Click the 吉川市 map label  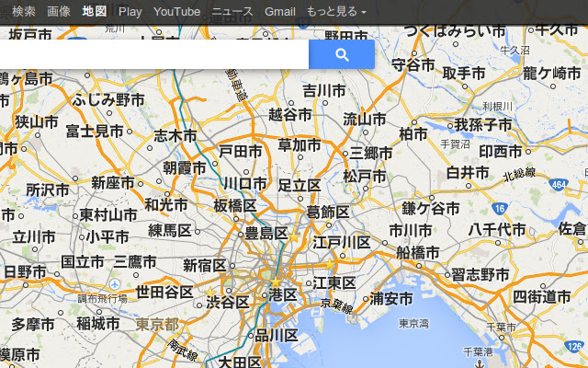[324, 91]
